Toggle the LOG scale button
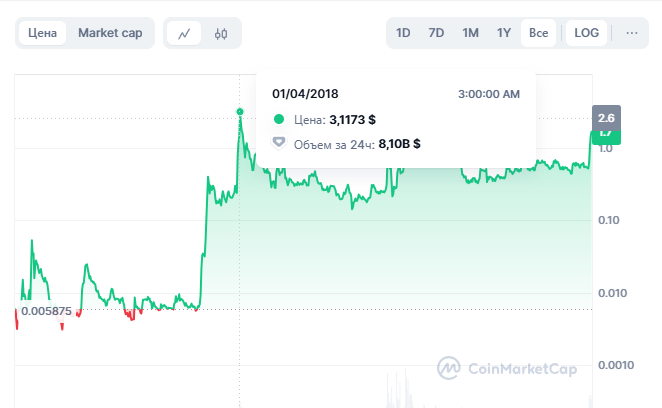The width and height of the screenshot is (662, 408). coord(587,33)
